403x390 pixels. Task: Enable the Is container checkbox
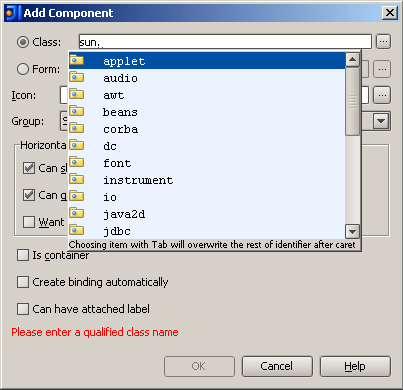click(x=23, y=255)
